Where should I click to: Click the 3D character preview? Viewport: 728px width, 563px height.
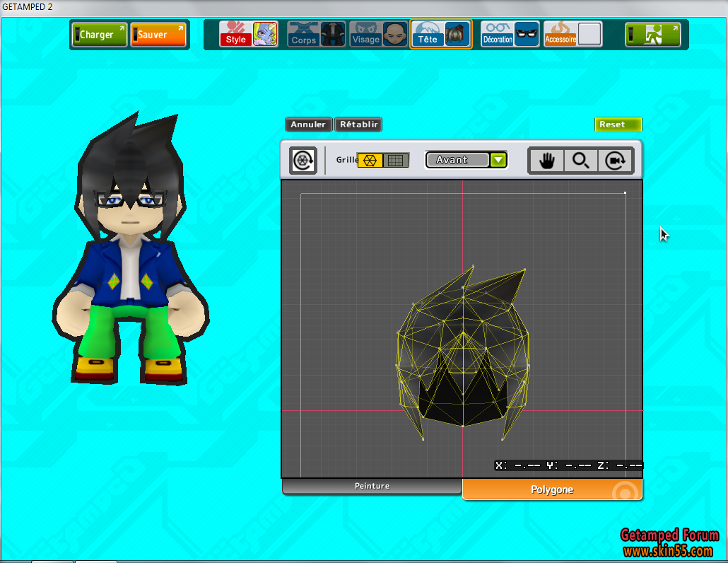click(x=131, y=248)
